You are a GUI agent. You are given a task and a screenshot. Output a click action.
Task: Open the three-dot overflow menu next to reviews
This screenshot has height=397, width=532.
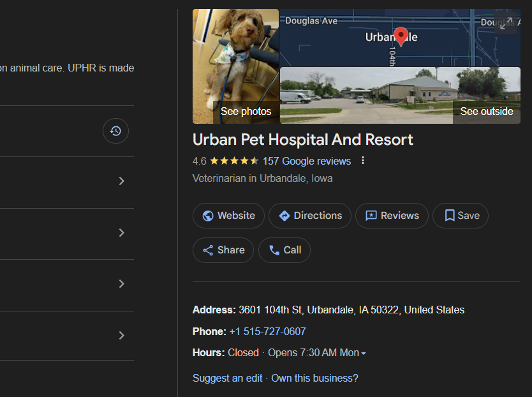(363, 161)
